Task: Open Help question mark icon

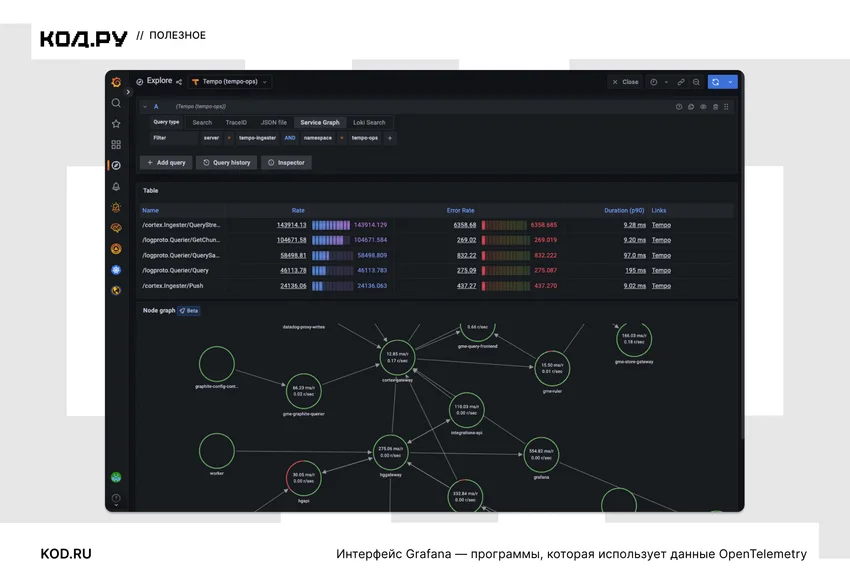Action: (x=116, y=498)
